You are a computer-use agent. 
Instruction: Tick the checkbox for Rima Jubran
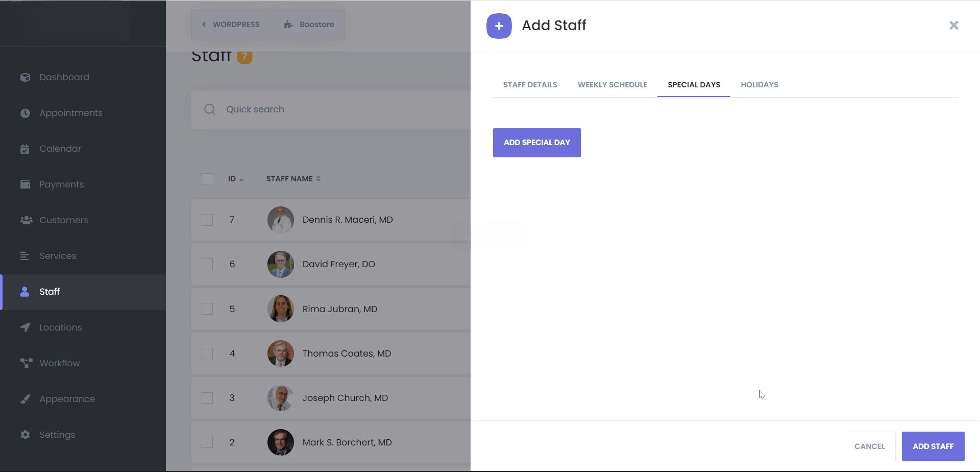point(207,309)
